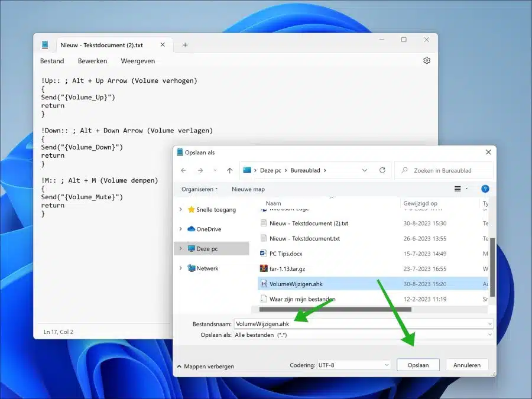Open recent locations dropdown arrow

point(215,170)
